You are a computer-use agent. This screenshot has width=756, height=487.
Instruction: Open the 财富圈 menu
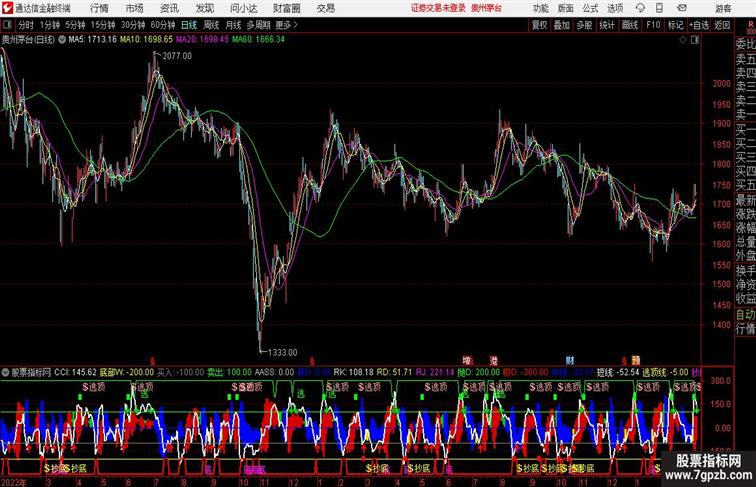click(286, 8)
